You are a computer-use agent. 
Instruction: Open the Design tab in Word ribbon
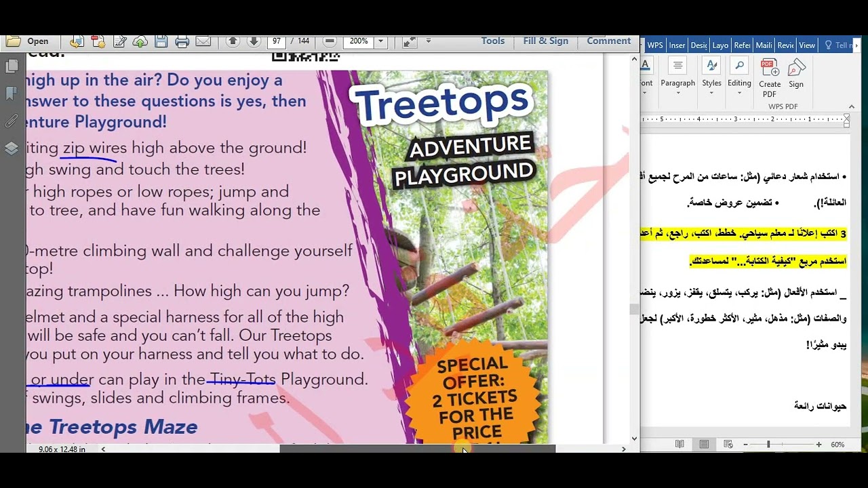(x=698, y=45)
